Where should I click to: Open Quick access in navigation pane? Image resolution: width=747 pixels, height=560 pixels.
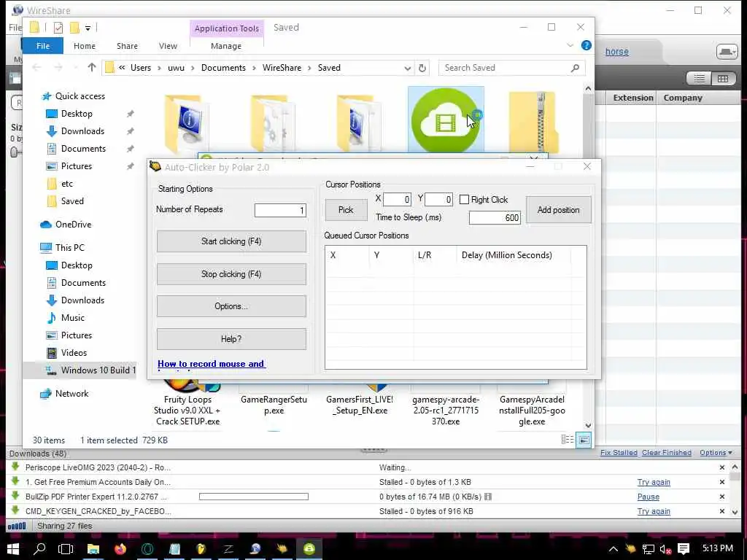(80, 96)
